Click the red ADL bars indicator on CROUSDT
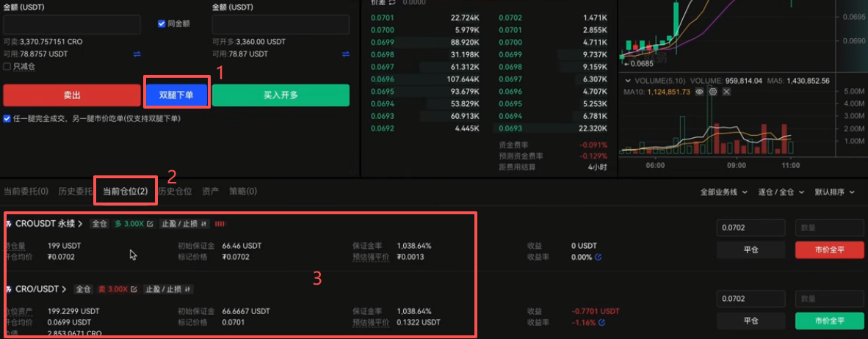Image resolution: width=868 pixels, height=339 pixels. pos(220,225)
